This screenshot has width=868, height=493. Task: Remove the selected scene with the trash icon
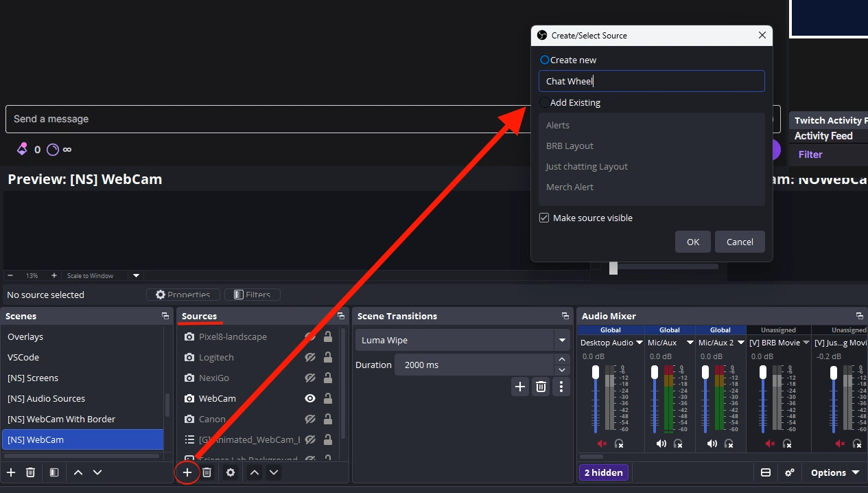pos(30,472)
